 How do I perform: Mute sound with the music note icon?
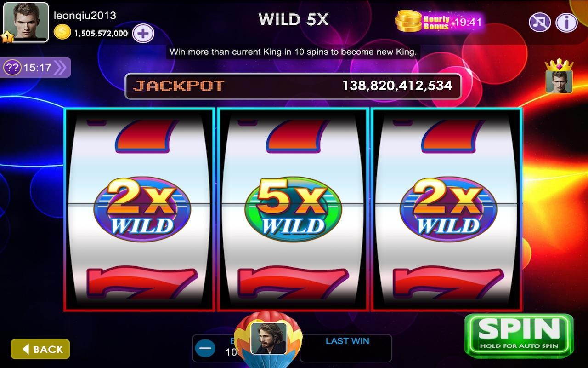pos(540,22)
